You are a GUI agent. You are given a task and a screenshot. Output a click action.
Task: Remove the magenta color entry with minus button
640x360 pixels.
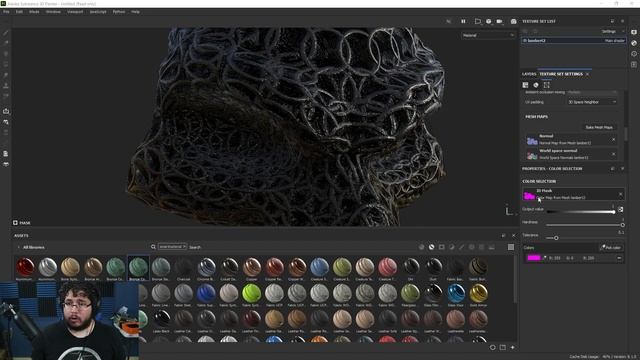click(x=619, y=258)
